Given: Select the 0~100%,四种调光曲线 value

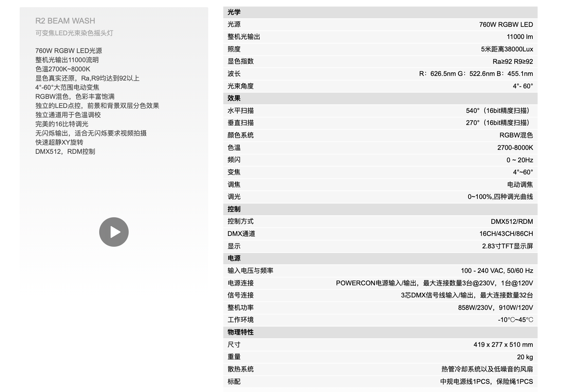Looking at the screenshot, I should (x=500, y=197).
